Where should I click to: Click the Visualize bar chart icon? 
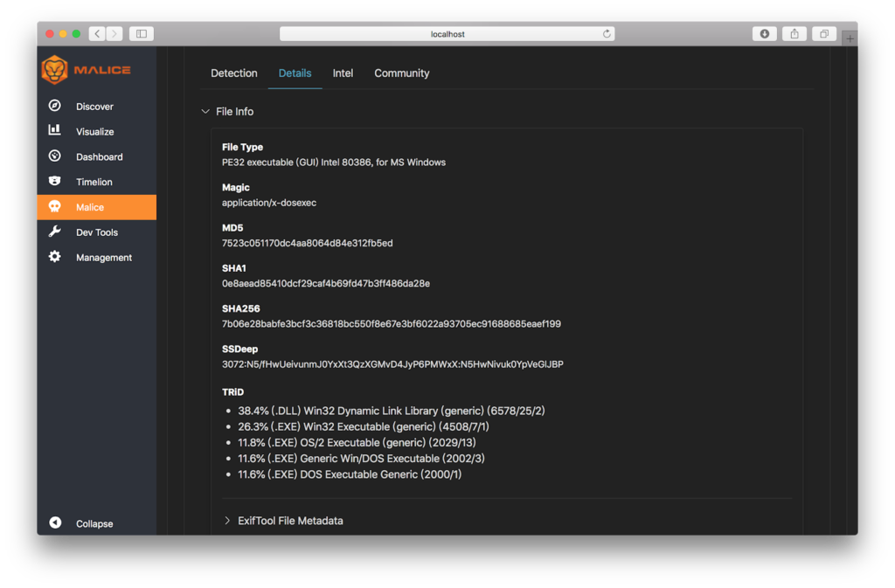tap(55, 130)
